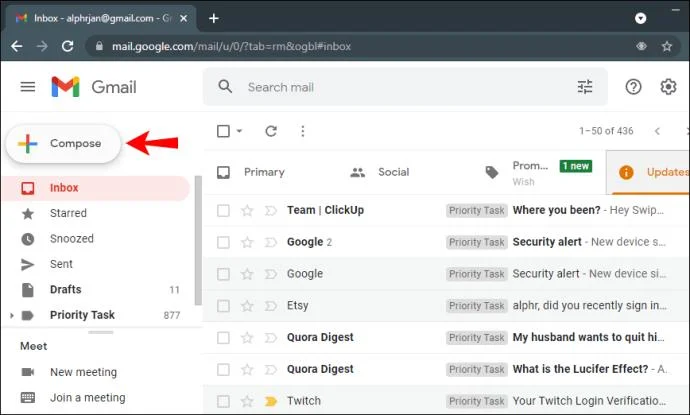Open a new browser tab
The height and width of the screenshot is (415, 690).
pos(214,18)
